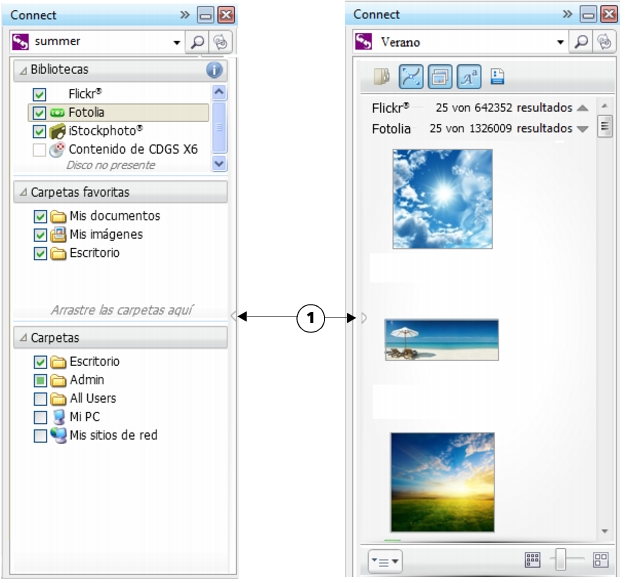Uncheck the Flickr library checkbox

click(40, 94)
